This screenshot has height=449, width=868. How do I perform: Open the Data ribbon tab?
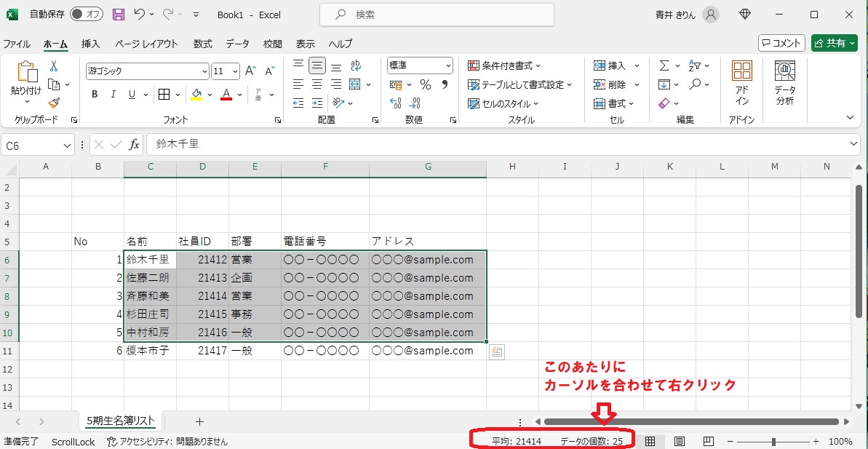(x=237, y=44)
